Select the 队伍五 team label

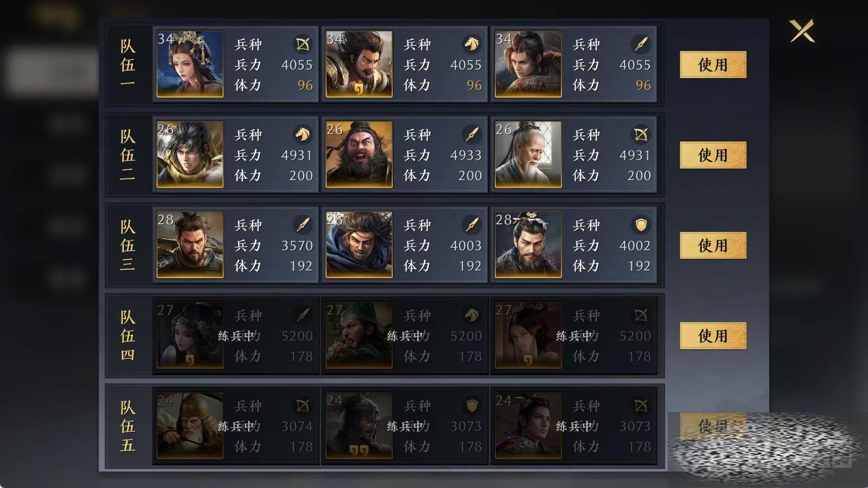[x=127, y=426]
